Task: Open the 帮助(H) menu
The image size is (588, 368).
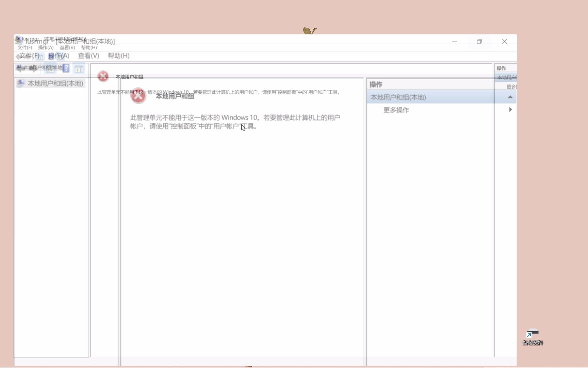Action: tap(118, 56)
